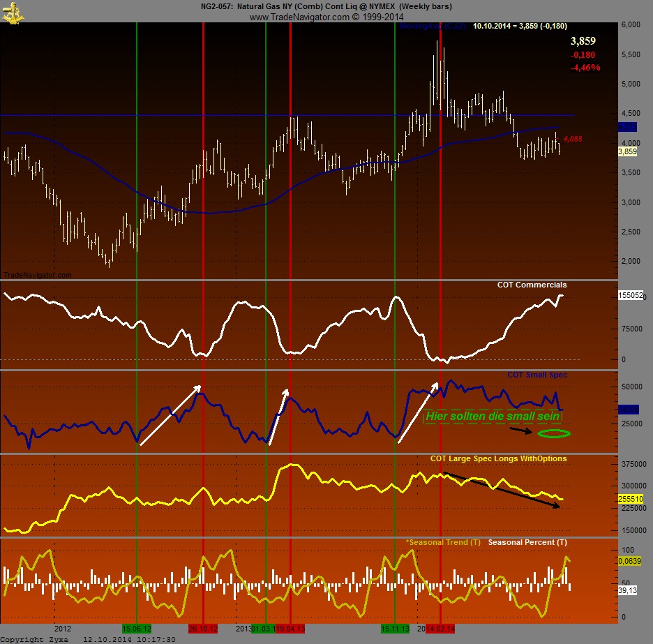
Task: Click the red '4,085' price annotation
Action: tap(573, 139)
